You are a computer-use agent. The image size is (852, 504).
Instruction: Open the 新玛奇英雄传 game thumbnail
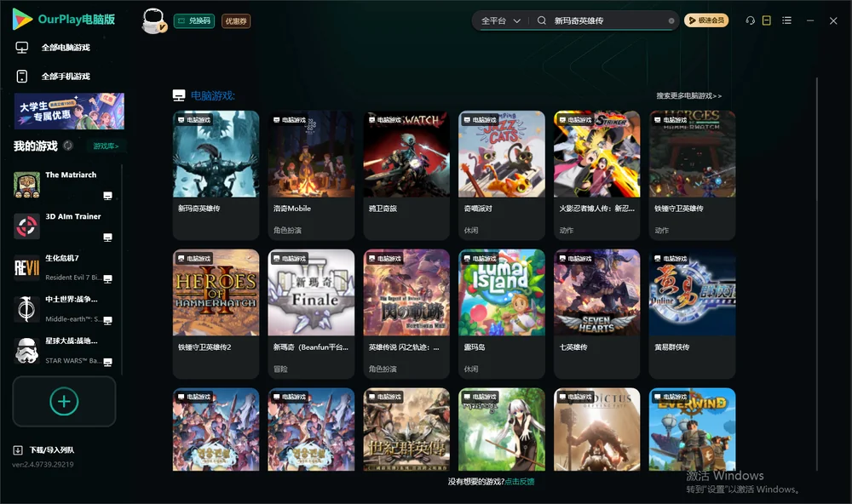(x=216, y=154)
